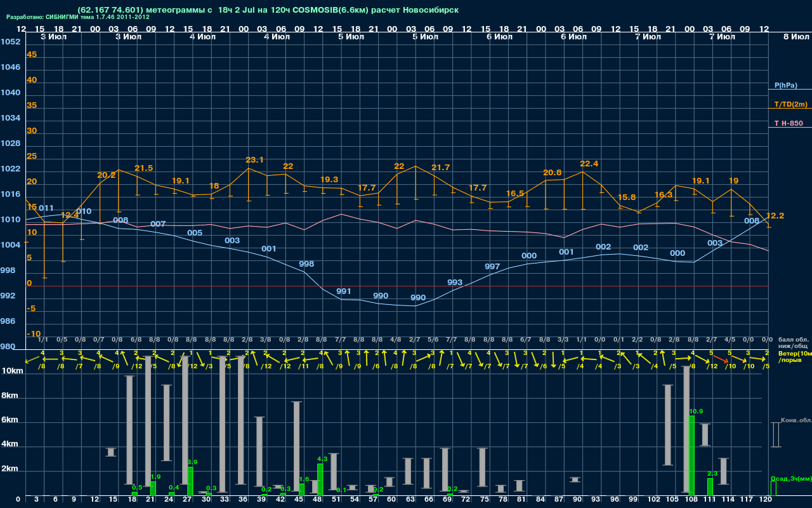Click the 007 pressure value label

coord(158,224)
